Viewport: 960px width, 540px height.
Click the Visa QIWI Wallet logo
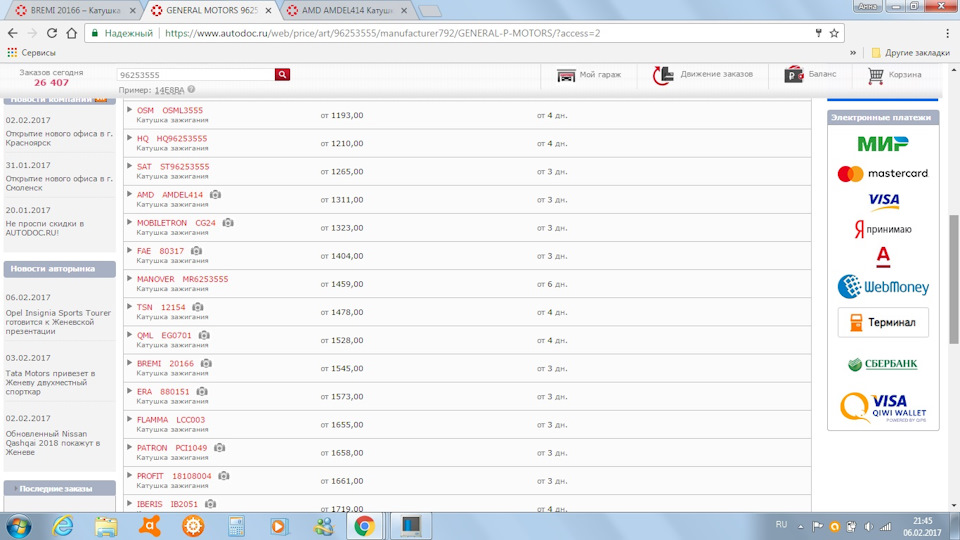pyautogui.click(x=883, y=408)
